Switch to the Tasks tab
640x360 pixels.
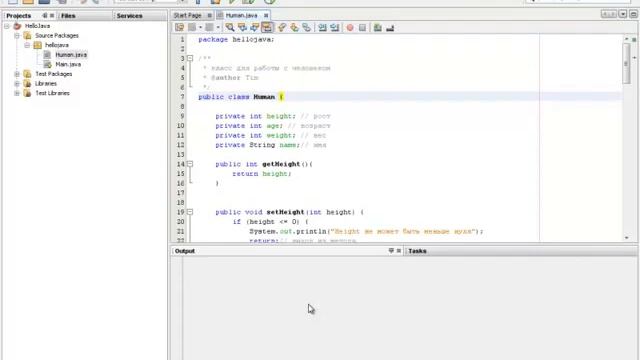[x=417, y=251]
